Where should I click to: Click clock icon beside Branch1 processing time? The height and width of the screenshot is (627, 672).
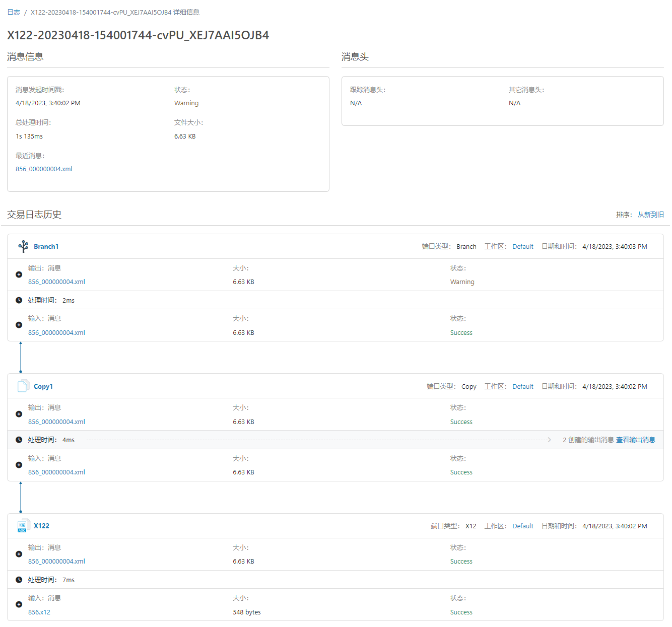pos(19,300)
